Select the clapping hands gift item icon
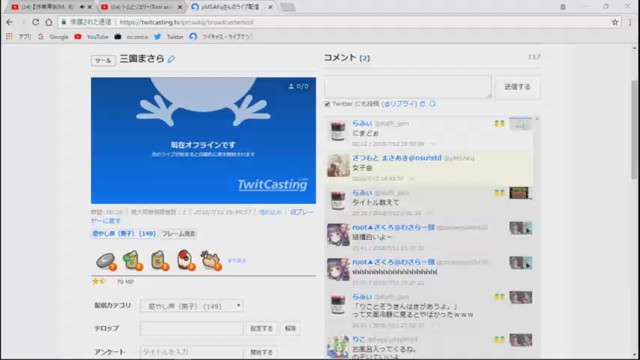The height and width of the screenshot is (360, 640). pyautogui.click(x=211, y=260)
